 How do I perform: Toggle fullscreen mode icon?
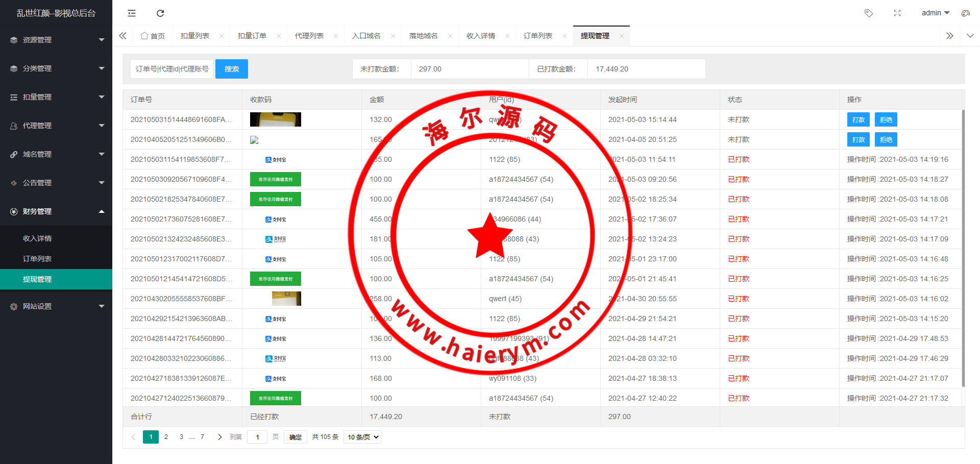tap(897, 13)
